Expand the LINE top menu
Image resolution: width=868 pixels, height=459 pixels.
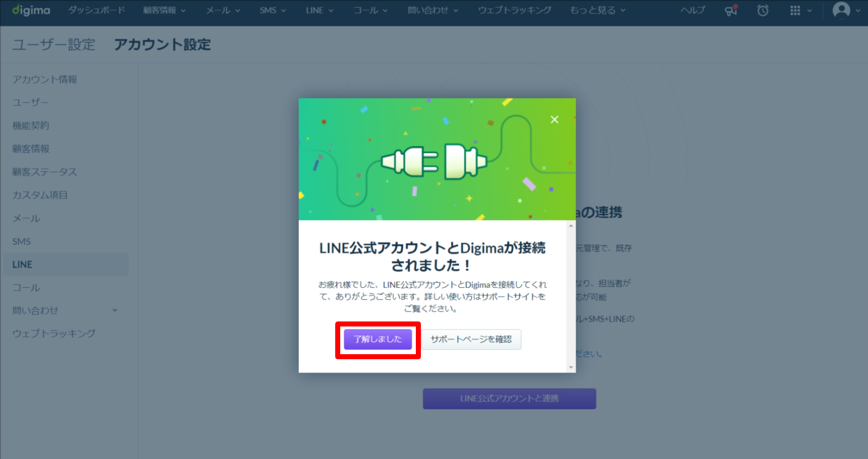[320, 10]
